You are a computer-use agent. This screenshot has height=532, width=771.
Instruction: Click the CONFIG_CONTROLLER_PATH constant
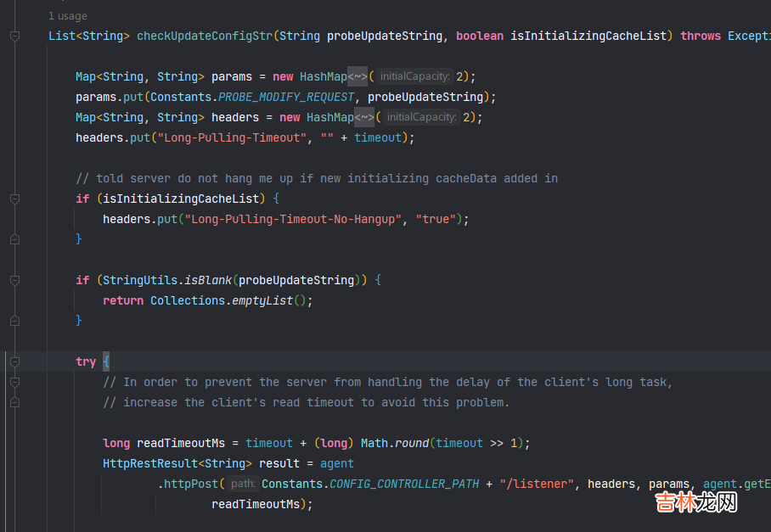point(404,484)
